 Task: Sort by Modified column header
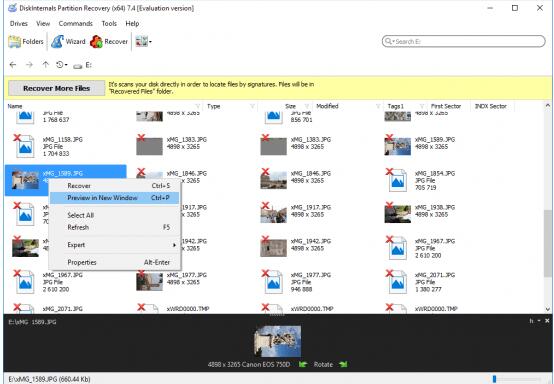tap(327, 106)
